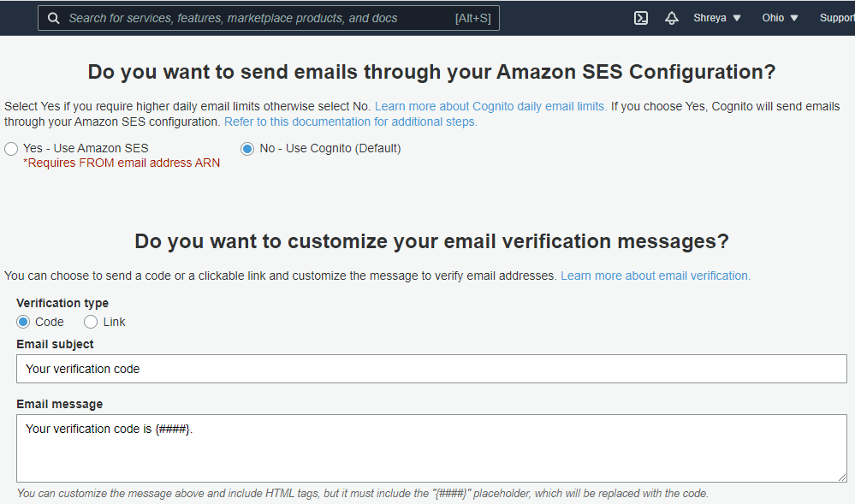855x504 pixels.
Task: Click the Alt+S shortcut hint
Action: click(472, 18)
